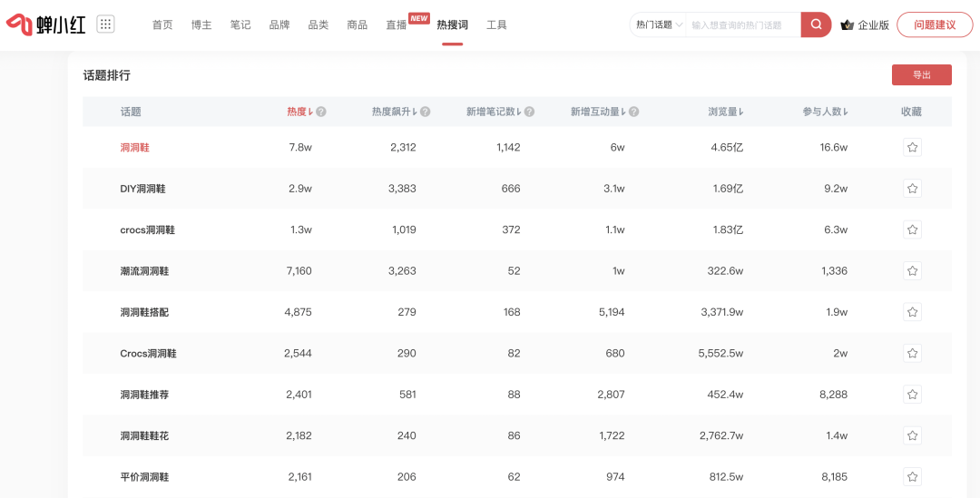Open the 博主 nav tab
980x498 pixels.
pos(201,25)
